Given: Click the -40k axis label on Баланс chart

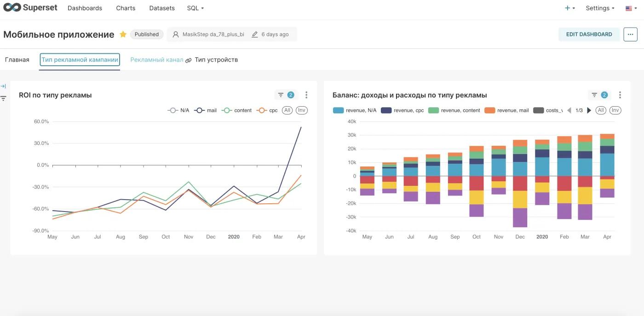Looking at the screenshot, I should 351,230.
